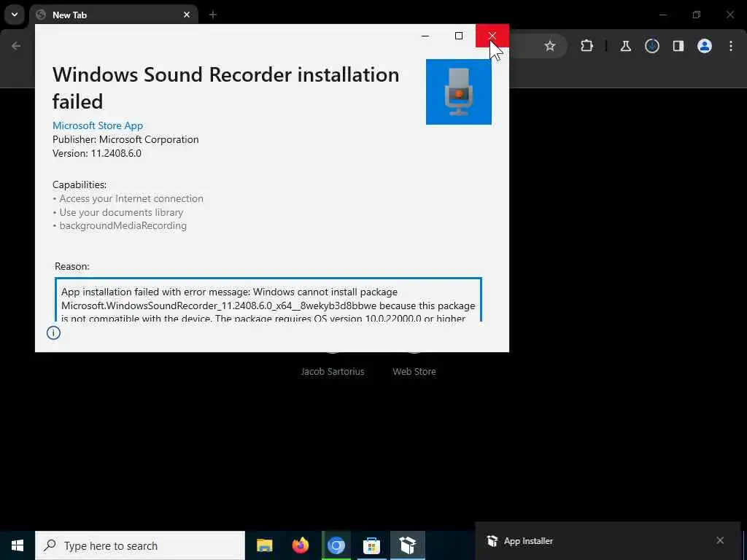Restore down the Chrome browser window
This screenshot has width=747, height=560.
(x=697, y=15)
